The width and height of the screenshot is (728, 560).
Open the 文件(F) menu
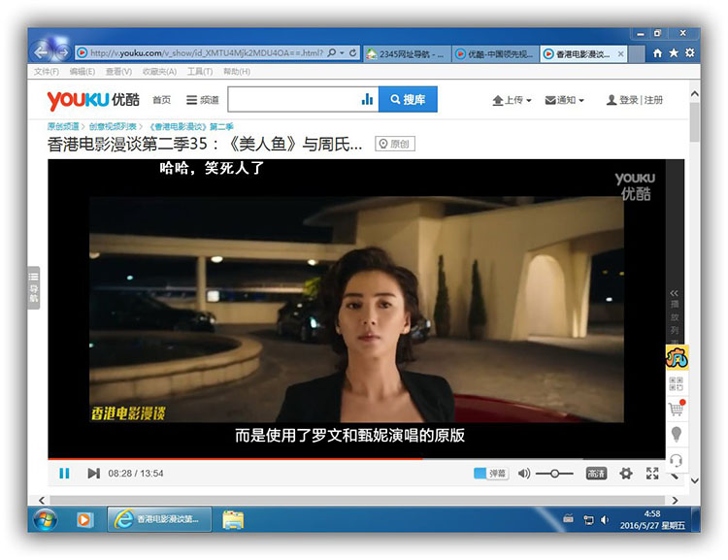[47, 72]
